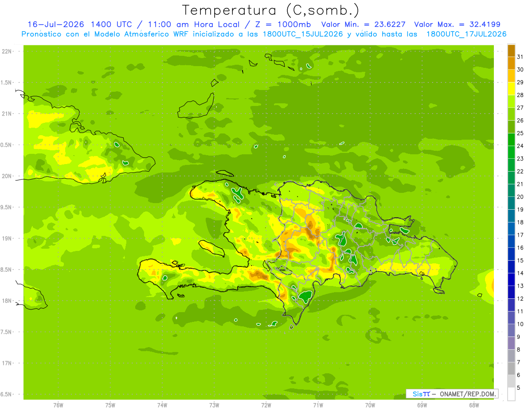
Task: Click legend value "29"
Action: click(520, 82)
